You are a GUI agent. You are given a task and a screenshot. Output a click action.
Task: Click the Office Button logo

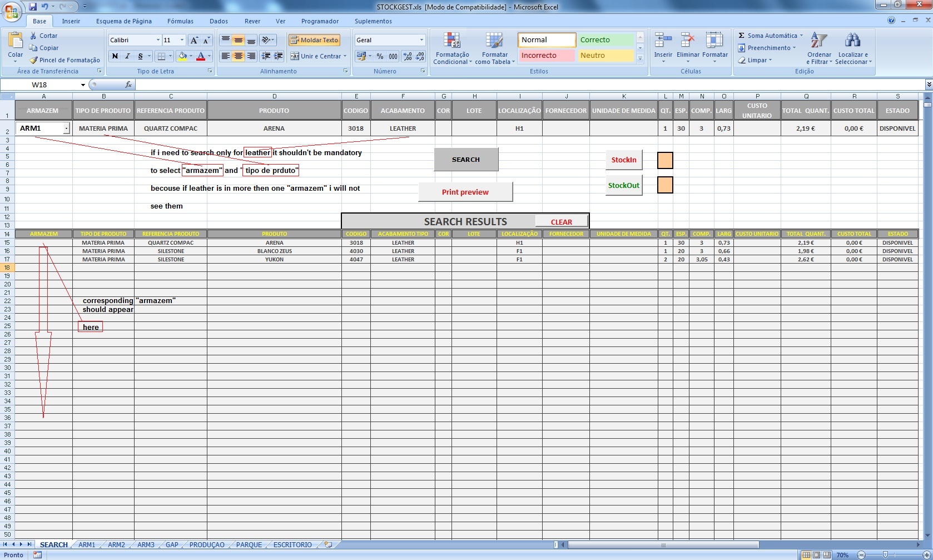pos(12,11)
